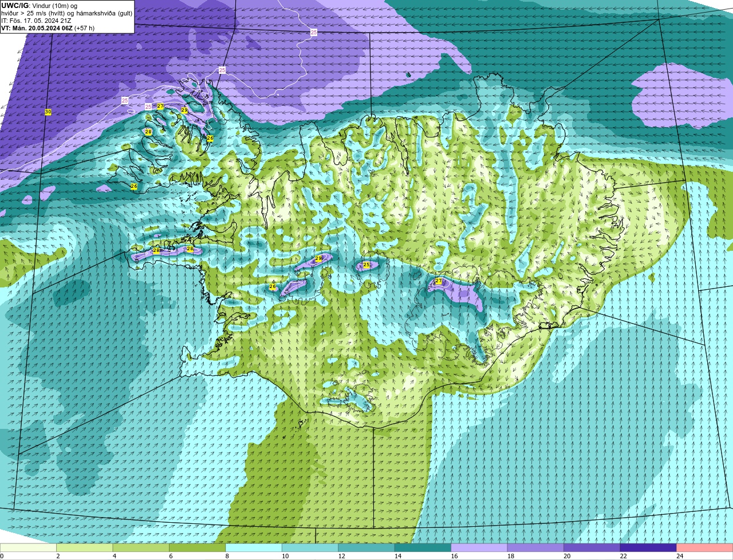Click the legend scale value "4"
Viewport: 733px width, 560px height.
[114, 556]
